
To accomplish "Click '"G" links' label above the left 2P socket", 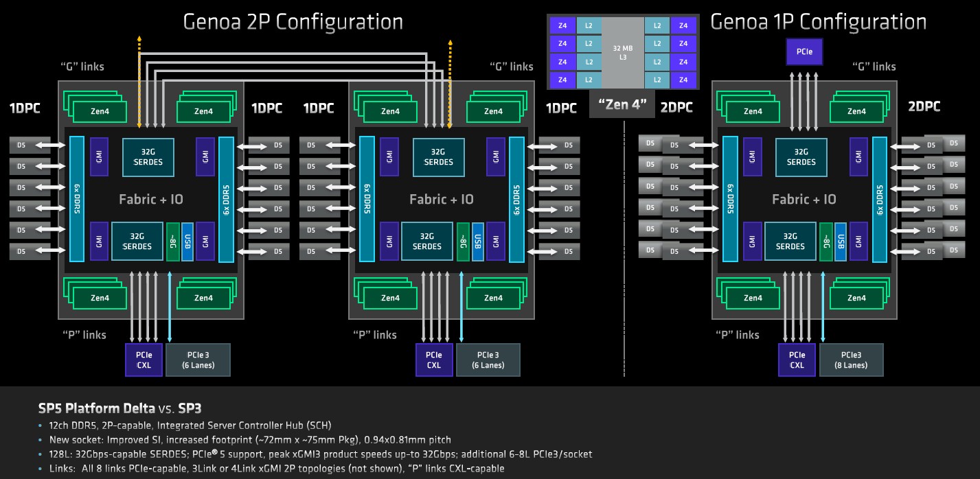I will point(83,67).
